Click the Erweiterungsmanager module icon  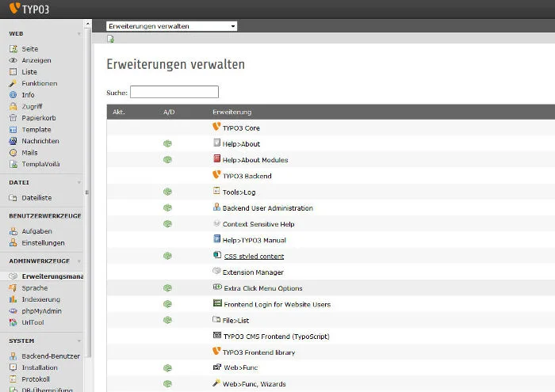pos(13,276)
